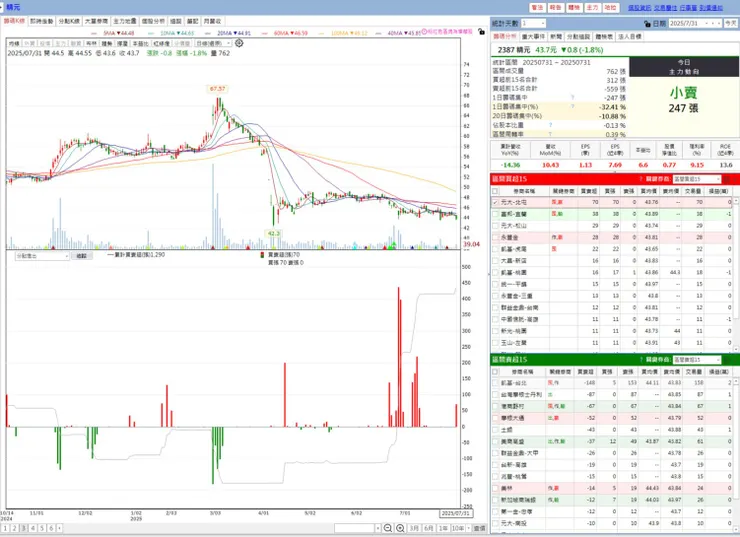Click the 1年 range button
The image size is (740, 537).
coord(443,528)
